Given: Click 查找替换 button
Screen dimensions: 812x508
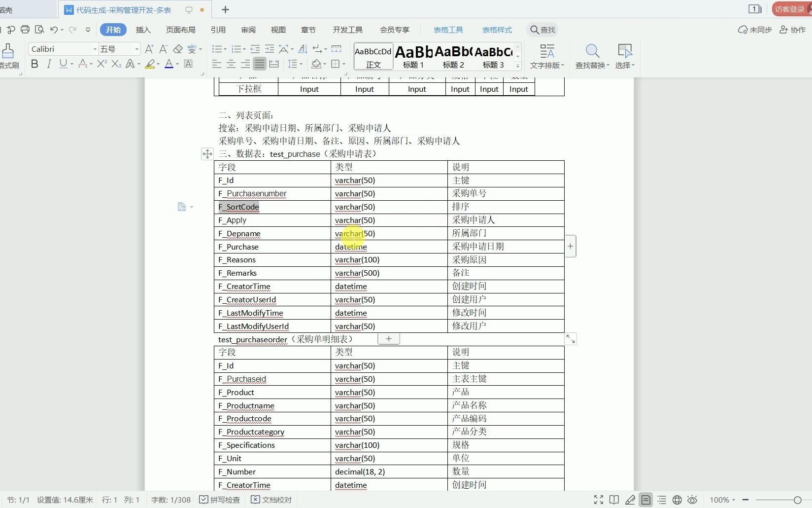Looking at the screenshot, I should tap(592, 56).
